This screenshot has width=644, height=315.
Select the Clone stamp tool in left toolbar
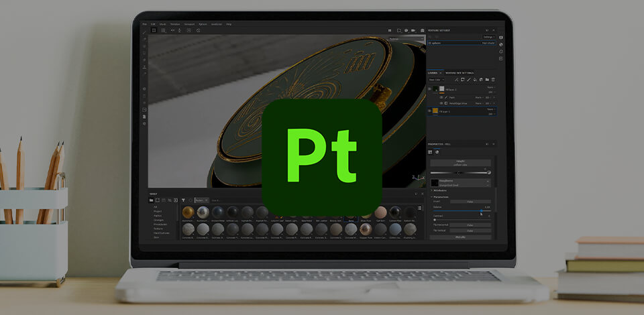tap(145, 67)
